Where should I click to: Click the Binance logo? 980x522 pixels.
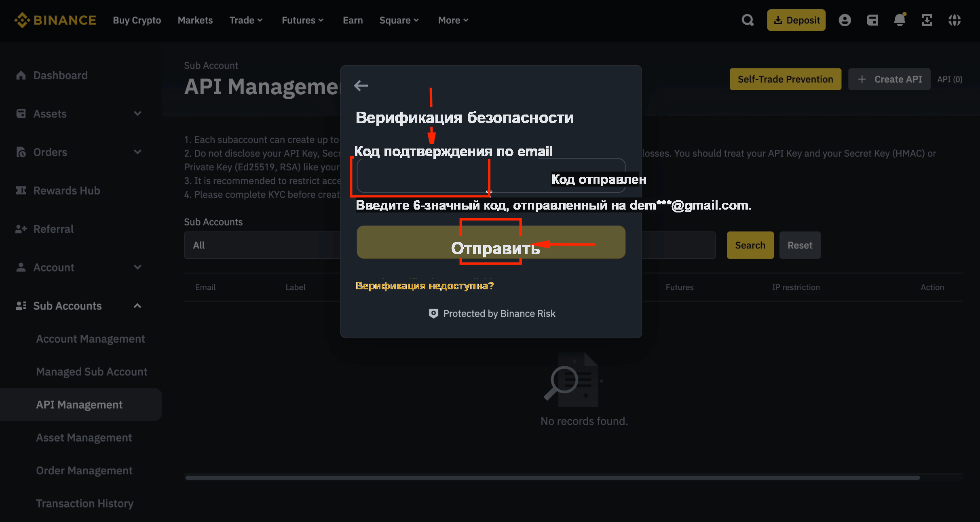[x=55, y=20]
